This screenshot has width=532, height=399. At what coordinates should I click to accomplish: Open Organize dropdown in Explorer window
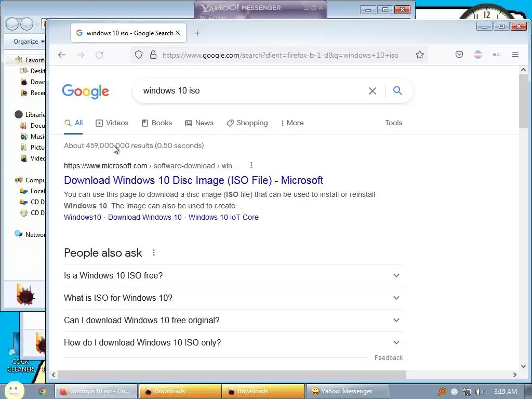(x=29, y=42)
